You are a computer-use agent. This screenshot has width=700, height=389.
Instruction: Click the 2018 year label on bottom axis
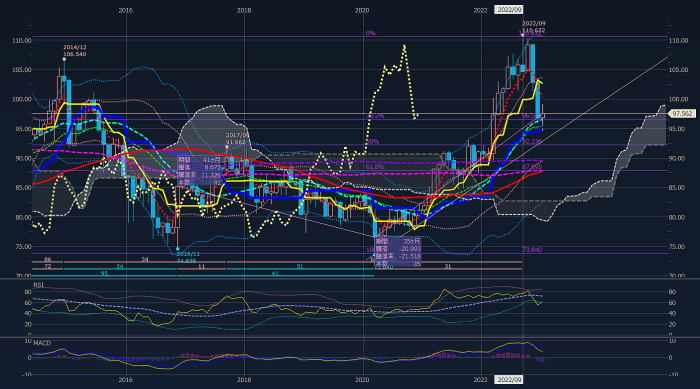pos(244,380)
